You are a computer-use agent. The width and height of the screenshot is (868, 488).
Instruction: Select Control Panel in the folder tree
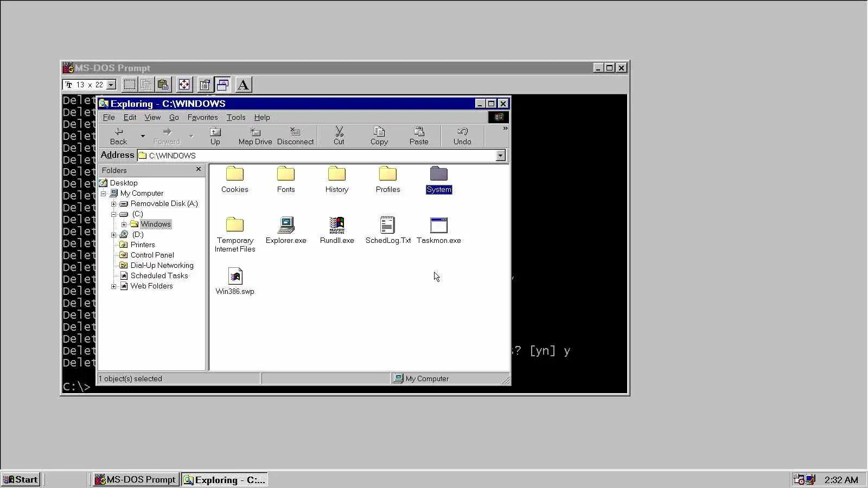[152, 255]
